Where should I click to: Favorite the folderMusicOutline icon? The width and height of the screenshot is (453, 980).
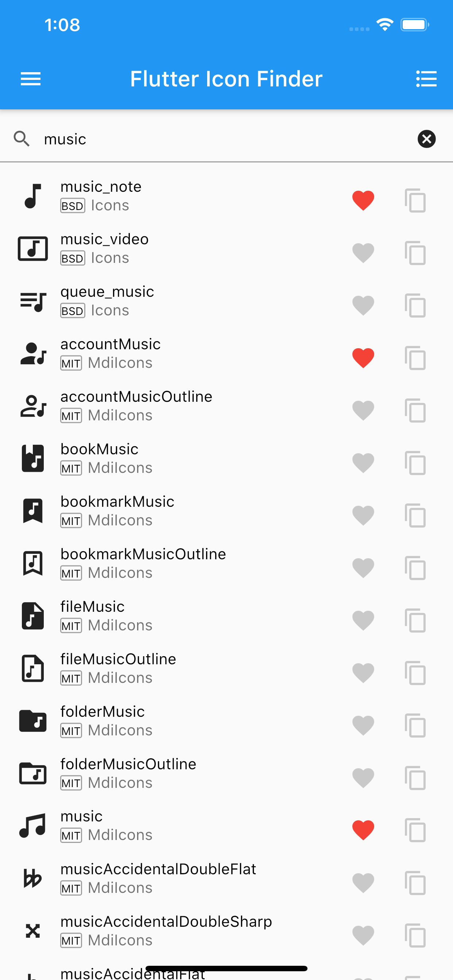[x=363, y=778]
